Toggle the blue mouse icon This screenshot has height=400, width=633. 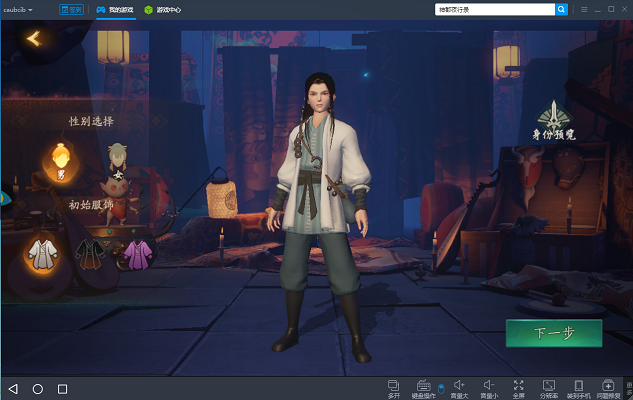[441, 389]
